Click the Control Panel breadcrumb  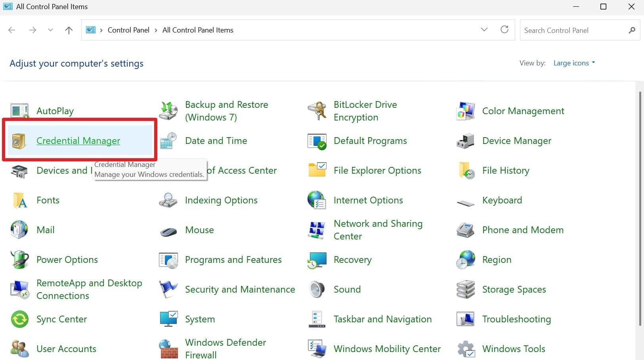coord(128,30)
